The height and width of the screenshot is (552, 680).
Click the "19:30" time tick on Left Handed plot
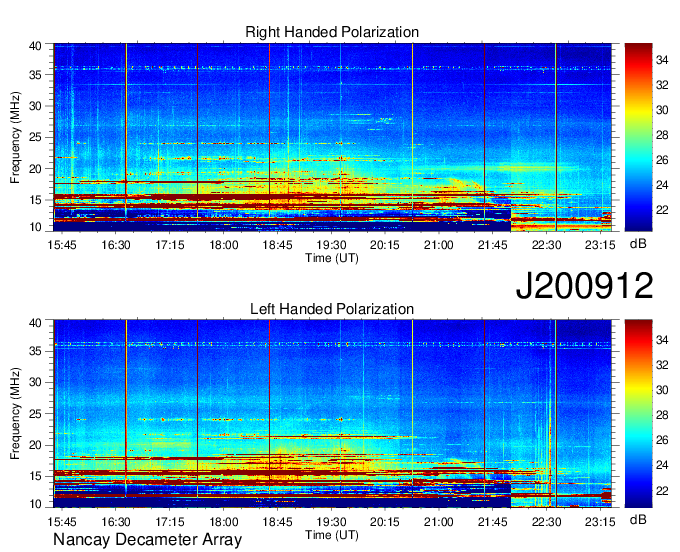[x=331, y=522]
